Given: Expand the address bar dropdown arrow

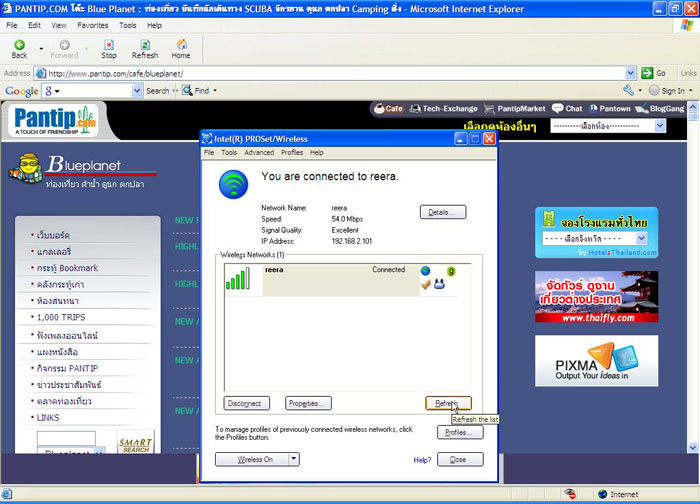Looking at the screenshot, I should click(x=630, y=73).
